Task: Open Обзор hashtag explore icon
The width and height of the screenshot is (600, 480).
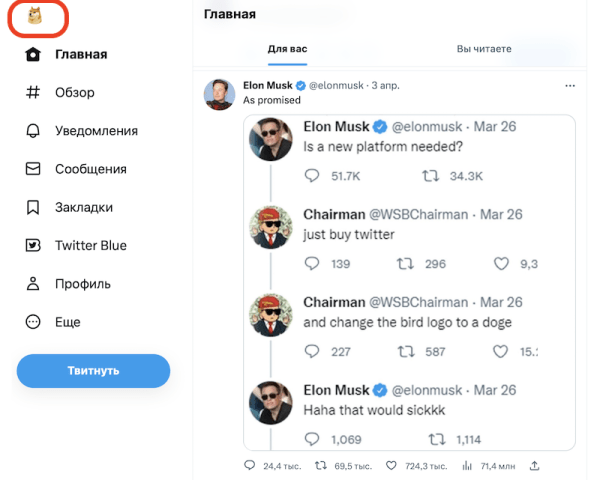Action: (x=34, y=93)
